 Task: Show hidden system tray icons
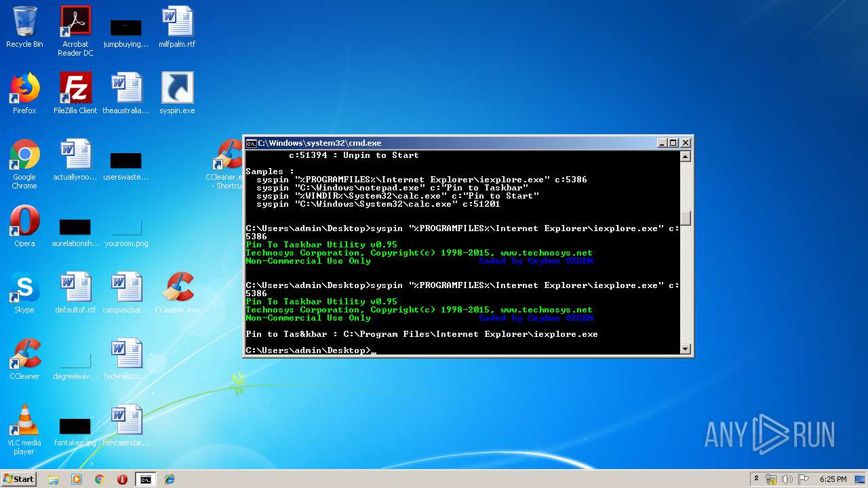point(756,479)
